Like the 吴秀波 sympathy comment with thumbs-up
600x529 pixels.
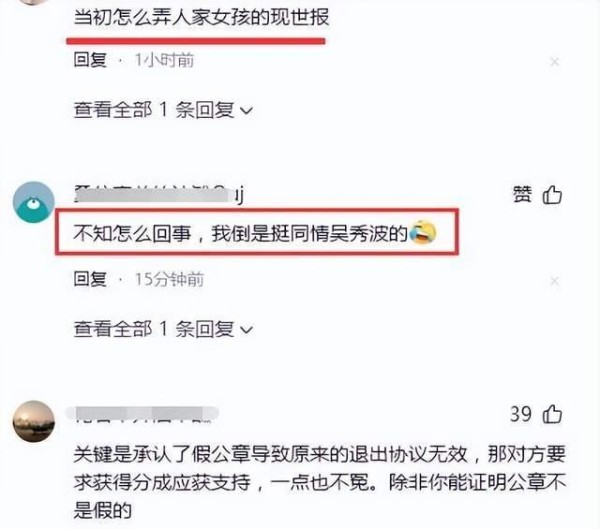[553, 195]
